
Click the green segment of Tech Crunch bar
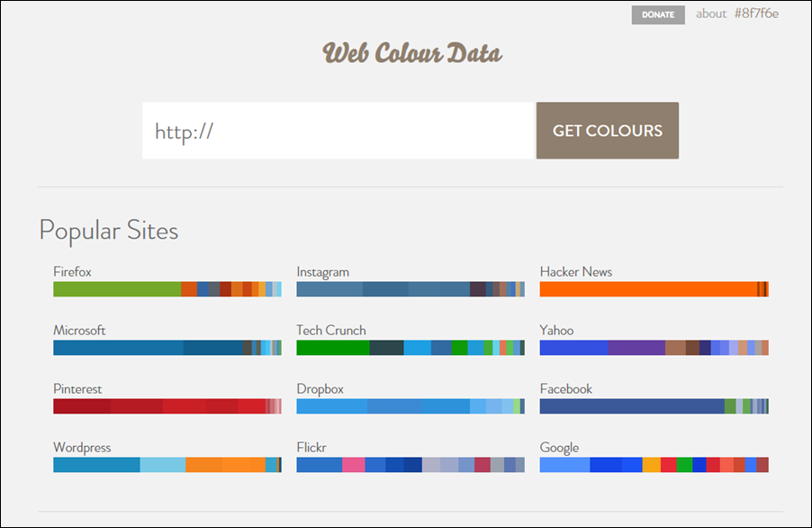pyautogui.click(x=333, y=348)
